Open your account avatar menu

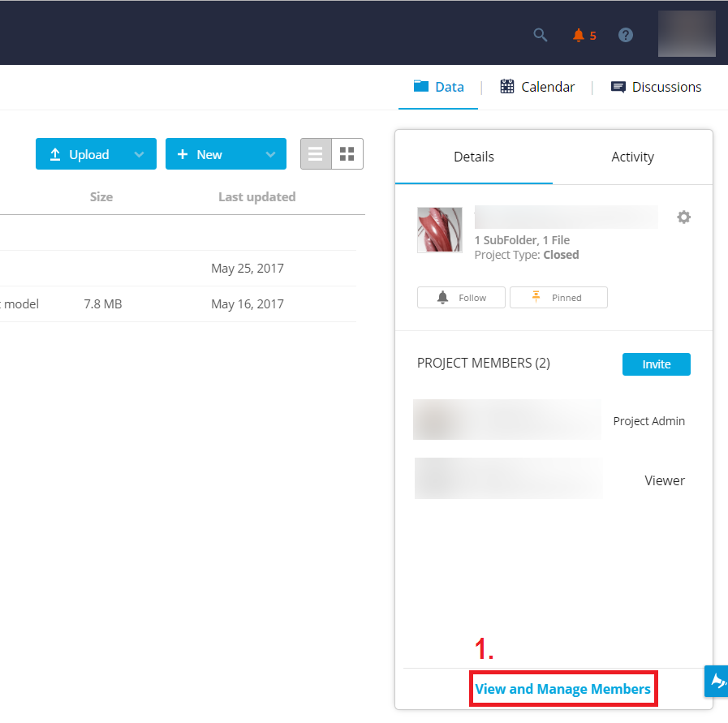[687, 33]
